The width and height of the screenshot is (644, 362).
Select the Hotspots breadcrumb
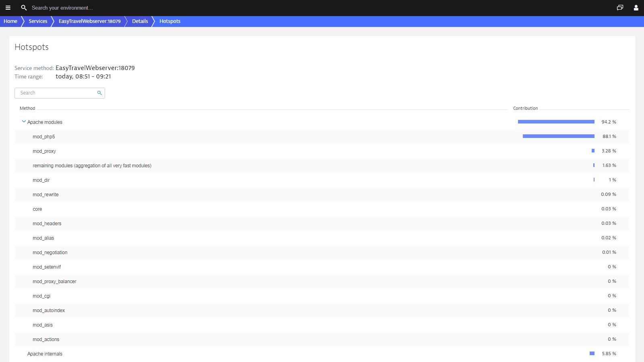170,21
